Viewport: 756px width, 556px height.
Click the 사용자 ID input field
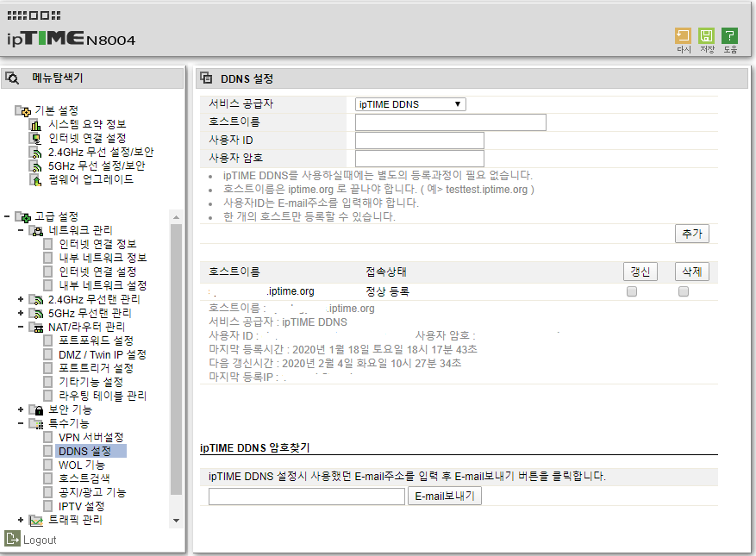tap(420, 141)
